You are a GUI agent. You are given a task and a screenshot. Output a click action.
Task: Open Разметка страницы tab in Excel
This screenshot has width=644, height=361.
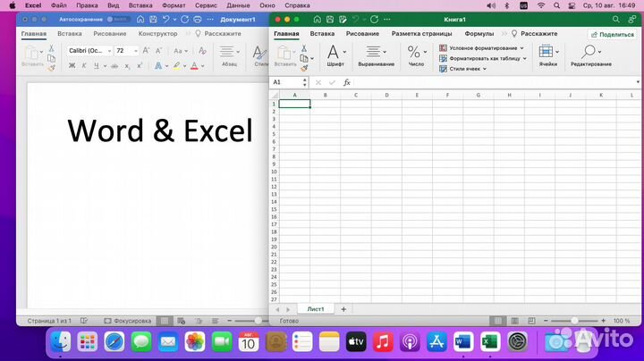click(421, 34)
